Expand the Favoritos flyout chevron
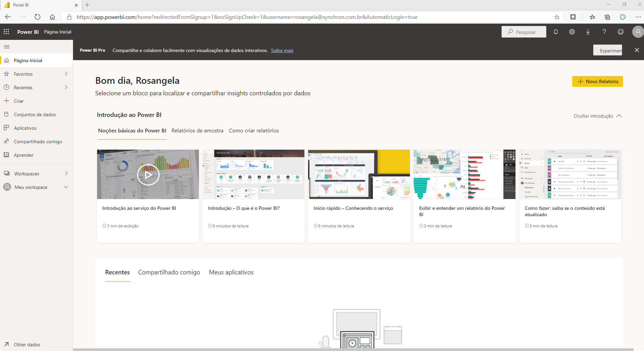 [x=66, y=74]
